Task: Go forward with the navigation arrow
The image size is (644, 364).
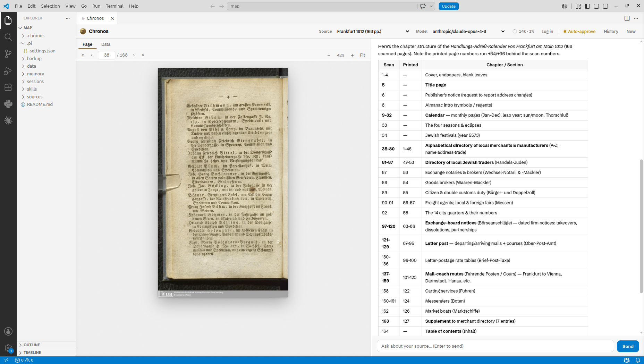Action: [x=221, y=6]
